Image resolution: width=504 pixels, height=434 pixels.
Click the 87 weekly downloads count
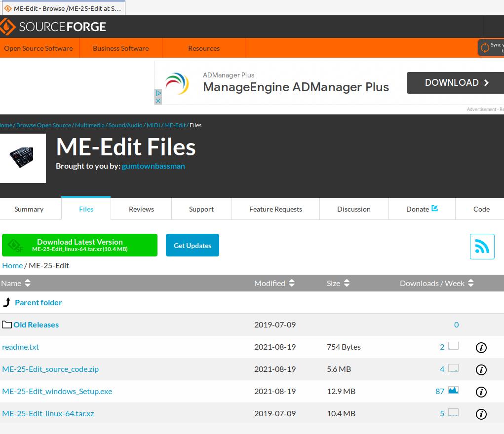point(440,391)
